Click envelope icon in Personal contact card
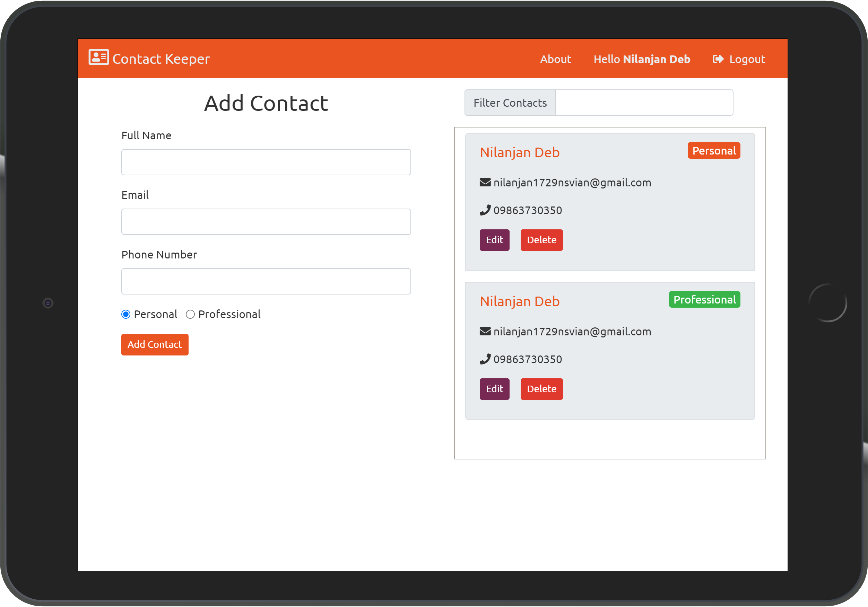868x607 pixels. tap(485, 183)
